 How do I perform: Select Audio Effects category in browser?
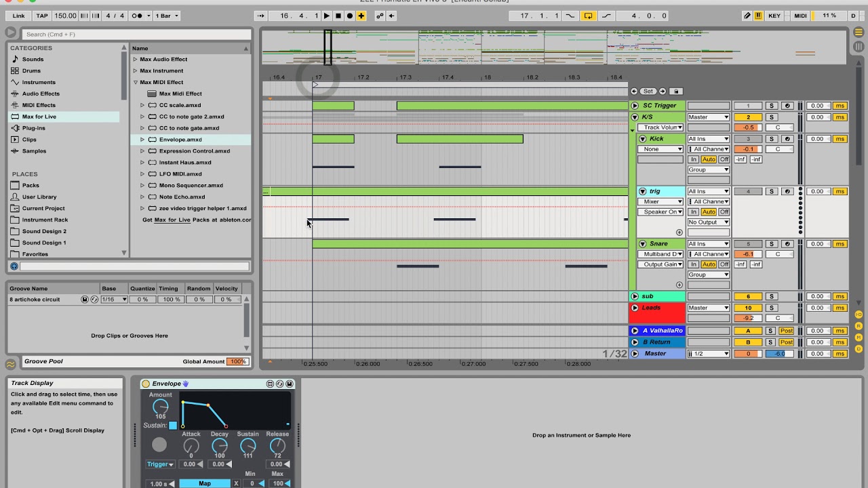pos(41,94)
